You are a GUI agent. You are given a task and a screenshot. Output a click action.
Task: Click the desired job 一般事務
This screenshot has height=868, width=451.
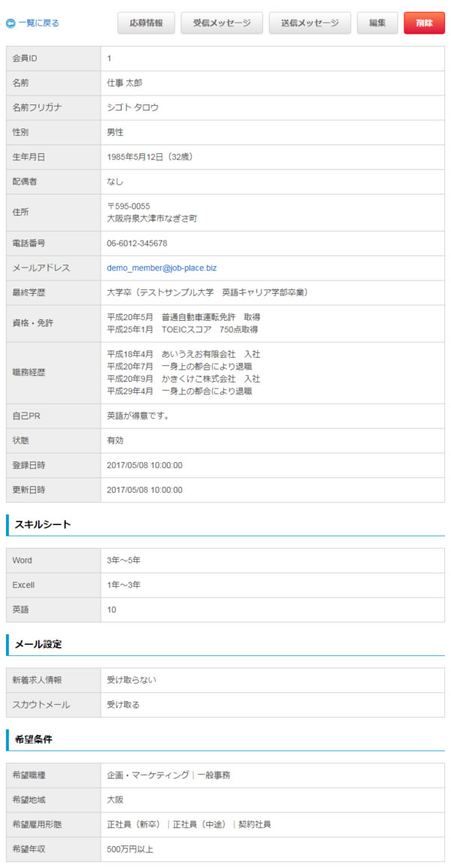point(213,775)
